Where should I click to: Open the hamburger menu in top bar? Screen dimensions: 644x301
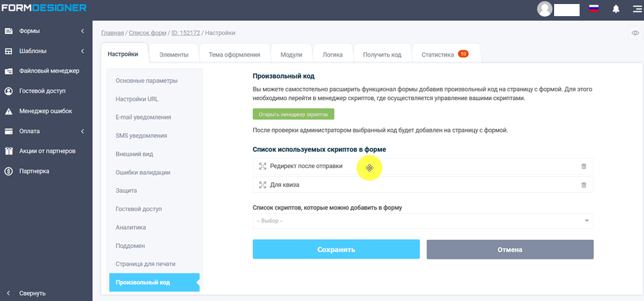[x=636, y=9]
